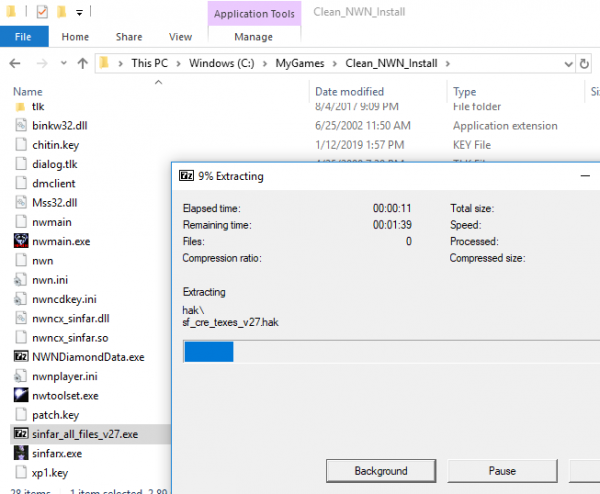Select the nwtoolset.exe application icon
This screenshot has height=494, width=600.
(21, 395)
